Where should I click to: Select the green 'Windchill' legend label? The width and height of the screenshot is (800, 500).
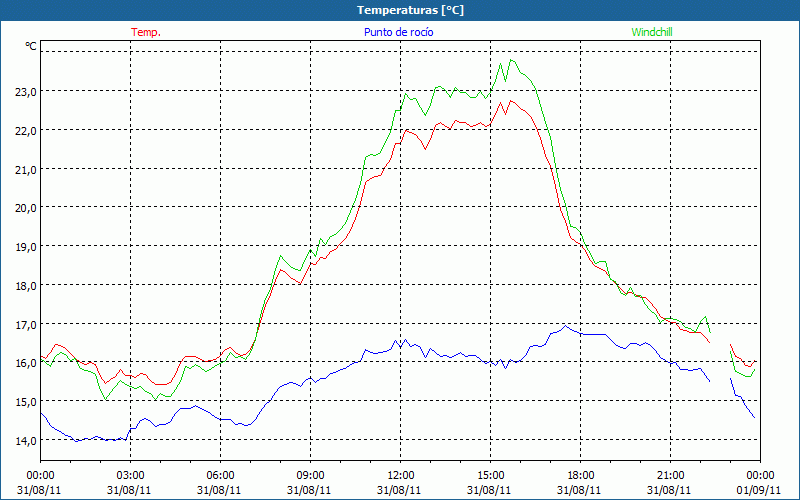click(x=652, y=32)
